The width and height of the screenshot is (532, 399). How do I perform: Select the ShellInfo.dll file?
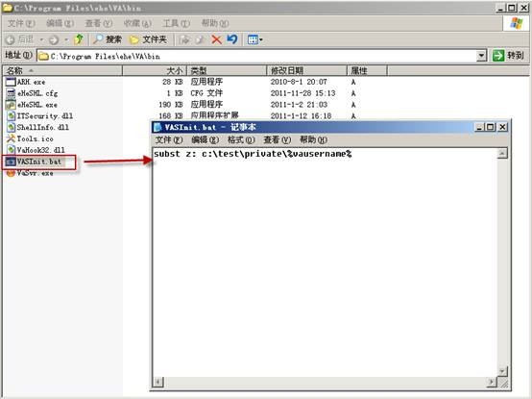pos(37,127)
